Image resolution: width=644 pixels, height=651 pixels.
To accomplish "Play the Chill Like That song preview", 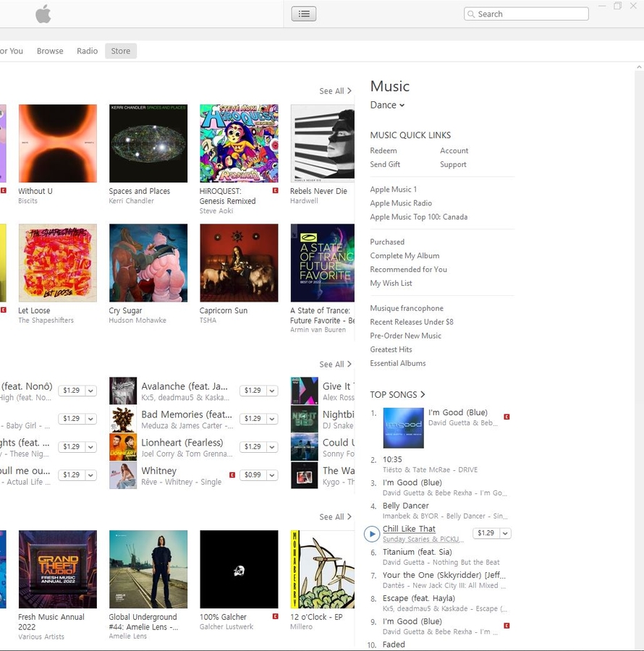I will pyautogui.click(x=372, y=534).
